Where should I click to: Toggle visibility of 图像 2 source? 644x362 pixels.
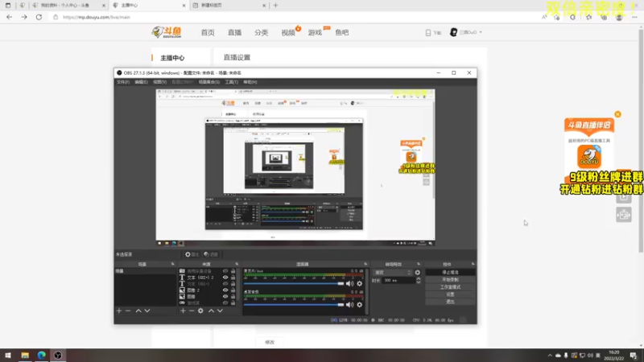click(x=225, y=290)
